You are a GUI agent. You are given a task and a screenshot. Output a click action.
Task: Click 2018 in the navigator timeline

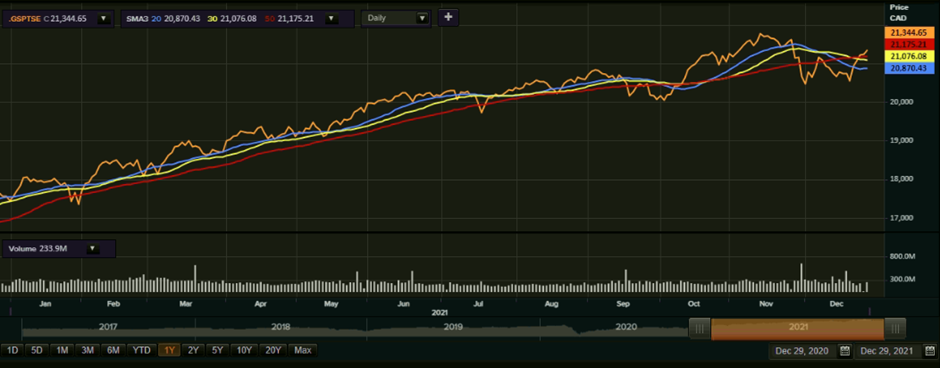281,327
